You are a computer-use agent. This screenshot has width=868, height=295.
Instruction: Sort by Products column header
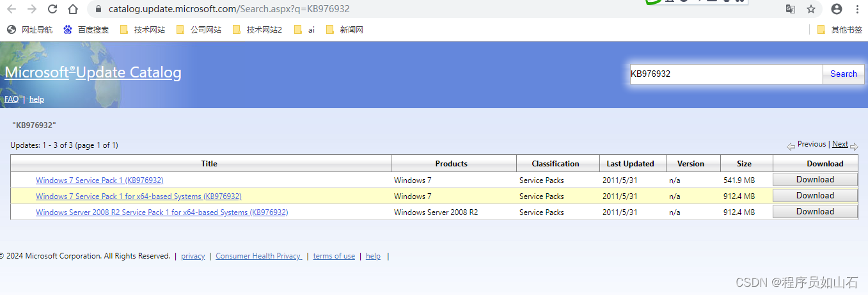(x=452, y=164)
